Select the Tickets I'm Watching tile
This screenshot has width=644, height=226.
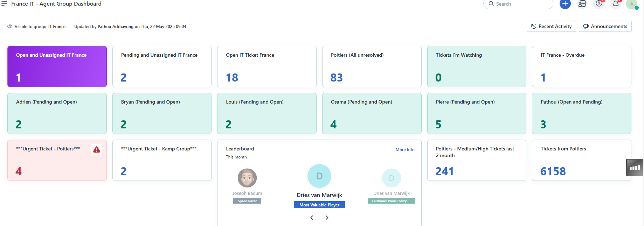pyautogui.click(x=477, y=66)
